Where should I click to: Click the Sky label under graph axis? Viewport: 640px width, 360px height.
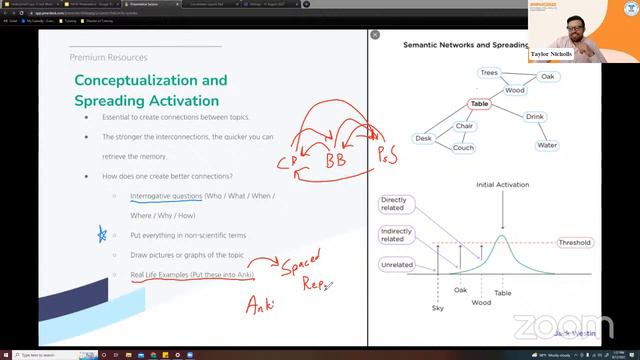(438, 308)
